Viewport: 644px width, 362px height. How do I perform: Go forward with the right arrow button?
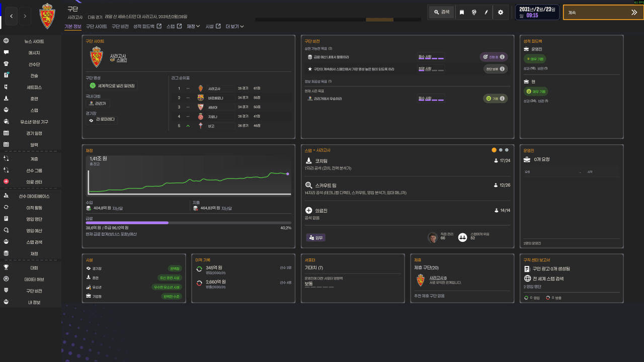click(x=25, y=16)
